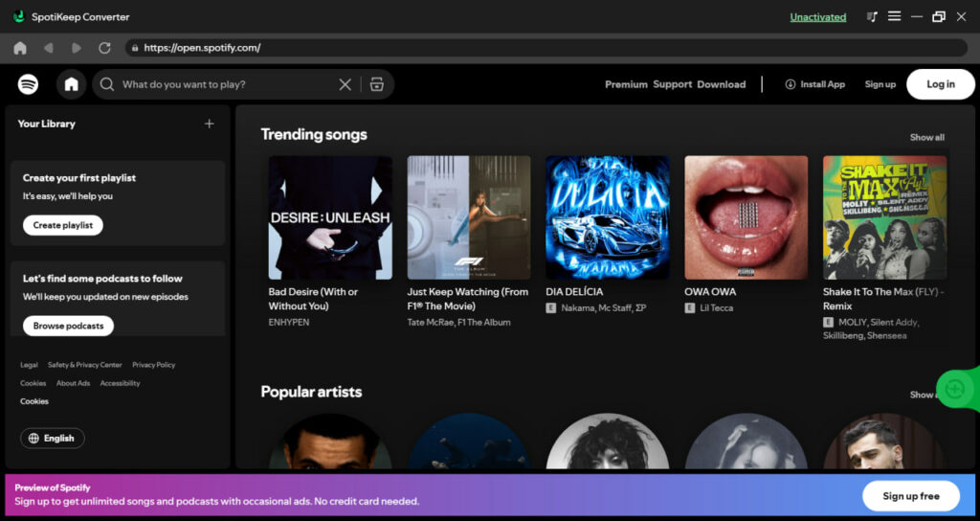This screenshot has height=521, width=980.
Task: Go to browser home page icon
Action: click(20, 48)
